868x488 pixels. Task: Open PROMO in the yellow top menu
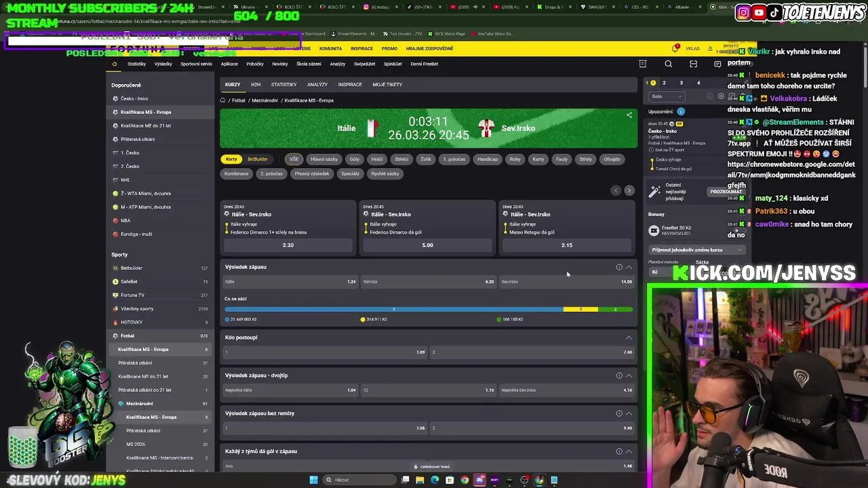(x=389, y=48)
